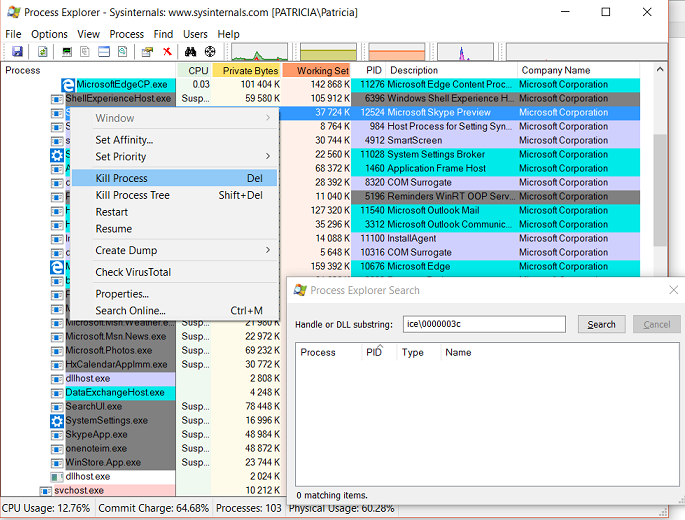Click the WinStore.App.exe process icon
This screenshot has height=520, width=685.
point(57,463)
